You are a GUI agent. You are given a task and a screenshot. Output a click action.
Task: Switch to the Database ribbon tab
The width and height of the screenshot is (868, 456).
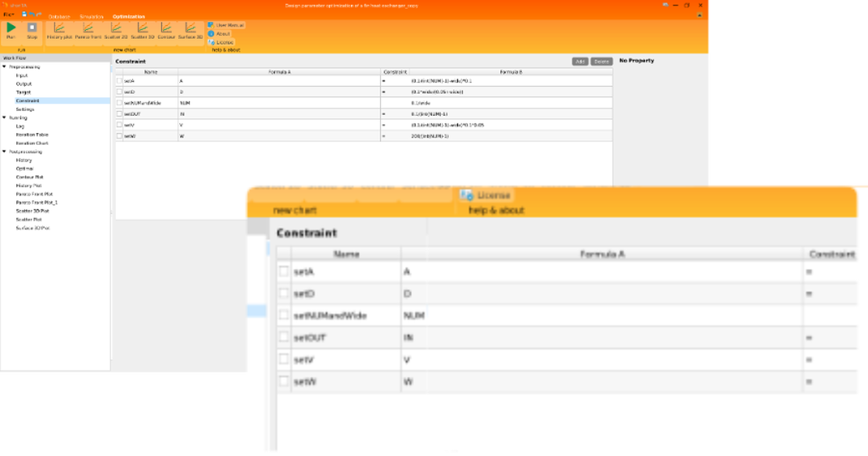pos(59,16)
